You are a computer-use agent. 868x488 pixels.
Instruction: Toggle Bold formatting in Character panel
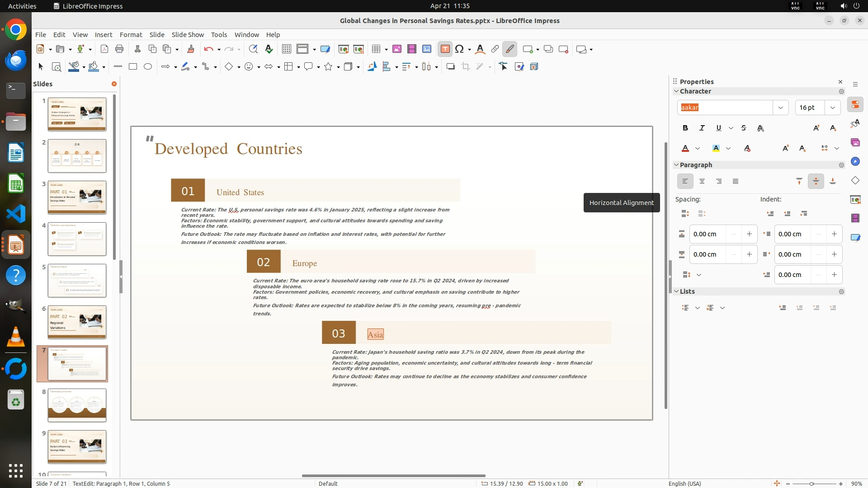[x=685, y=128]
